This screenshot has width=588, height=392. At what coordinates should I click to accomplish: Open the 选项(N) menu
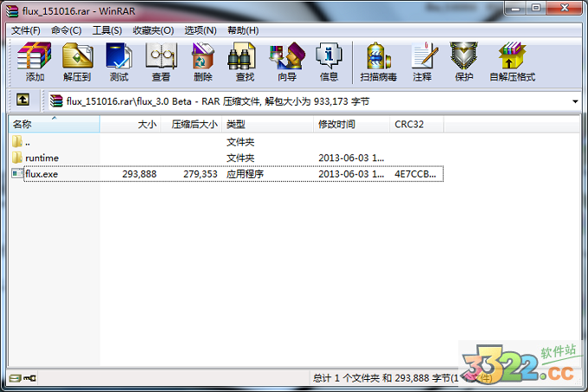click(201, 30)
